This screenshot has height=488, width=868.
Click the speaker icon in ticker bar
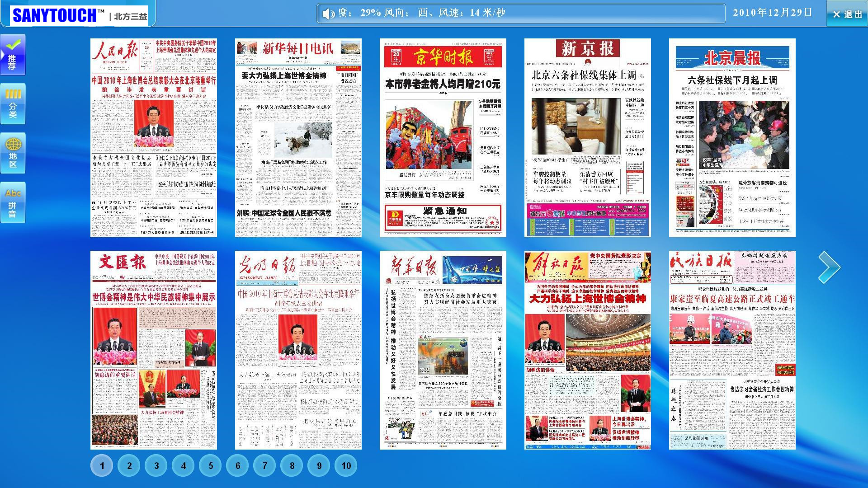328,14
